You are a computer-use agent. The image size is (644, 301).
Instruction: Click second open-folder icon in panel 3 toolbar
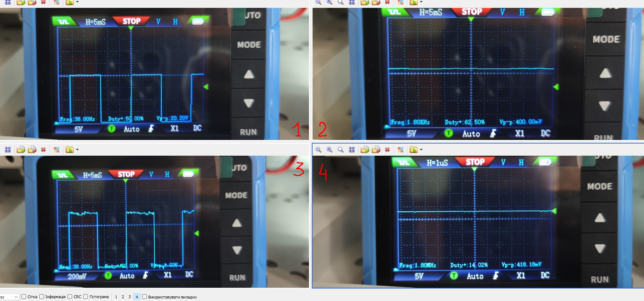[32, 150]
